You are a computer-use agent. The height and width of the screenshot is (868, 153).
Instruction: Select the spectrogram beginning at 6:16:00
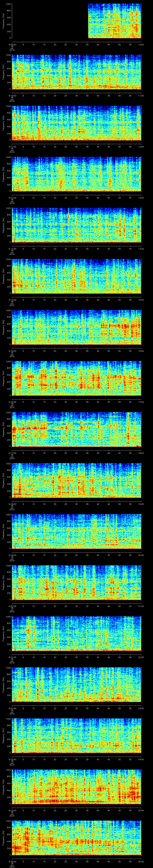(x=77, y=378)
